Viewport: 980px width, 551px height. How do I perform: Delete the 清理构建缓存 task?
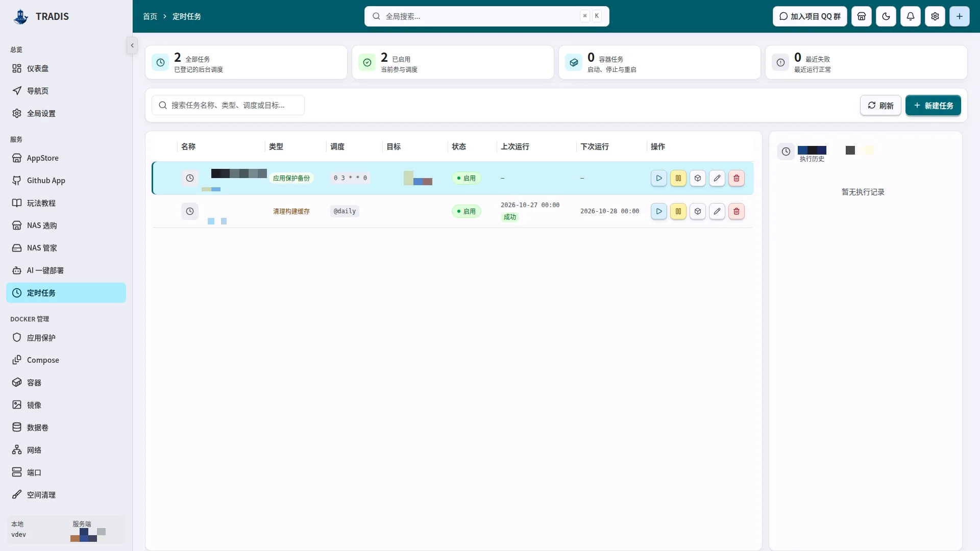[x=737, y=211]
